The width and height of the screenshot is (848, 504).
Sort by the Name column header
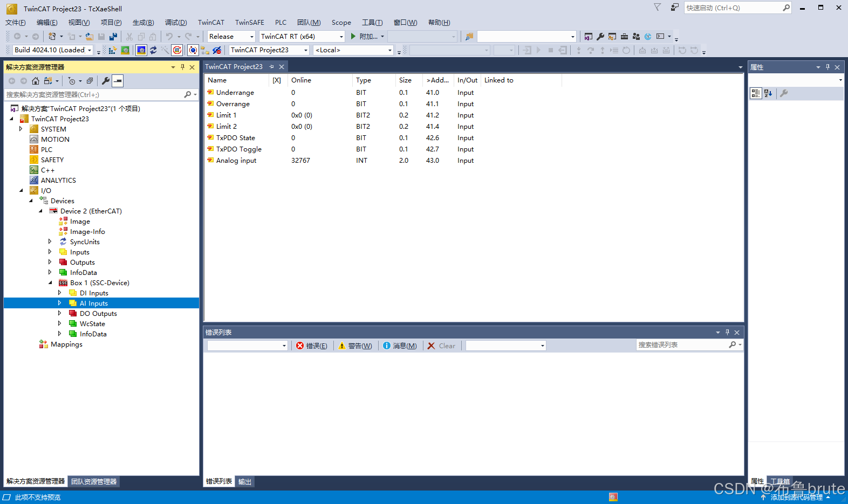pyautogui.click(x=237, y=80)
